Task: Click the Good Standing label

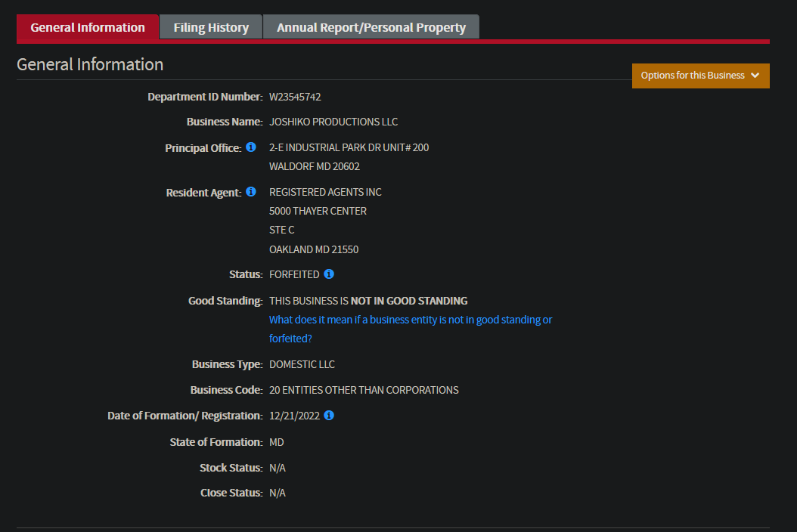Action: [225, 301]
